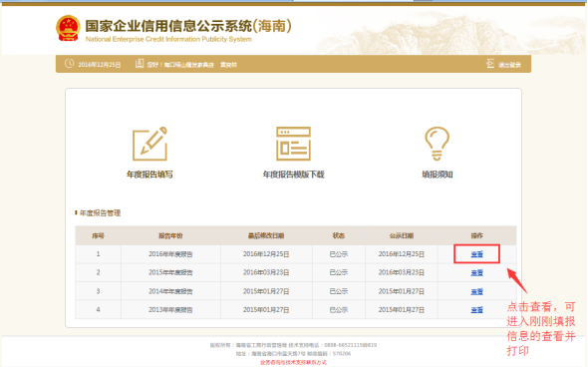This screenshot has width=588, height=368.
Task: Click the National Enterprise Credit Information subtitle
Action: pos(168,39)
